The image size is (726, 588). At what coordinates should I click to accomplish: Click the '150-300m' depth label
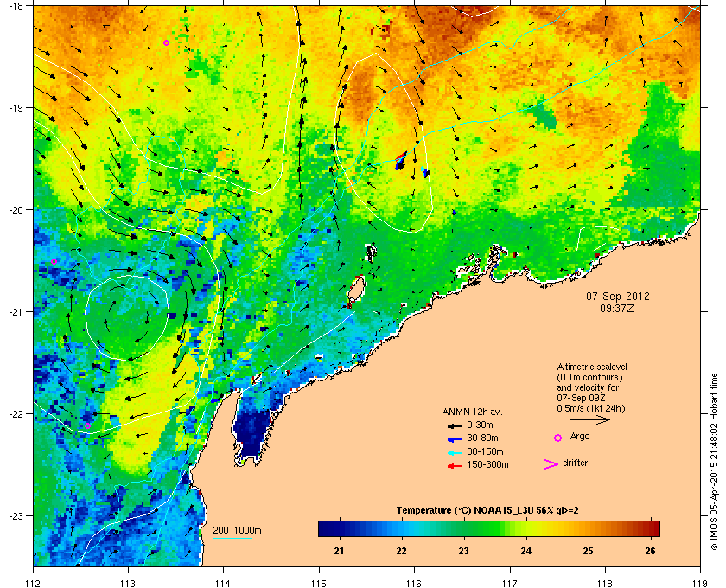click(x=487, y=464)
